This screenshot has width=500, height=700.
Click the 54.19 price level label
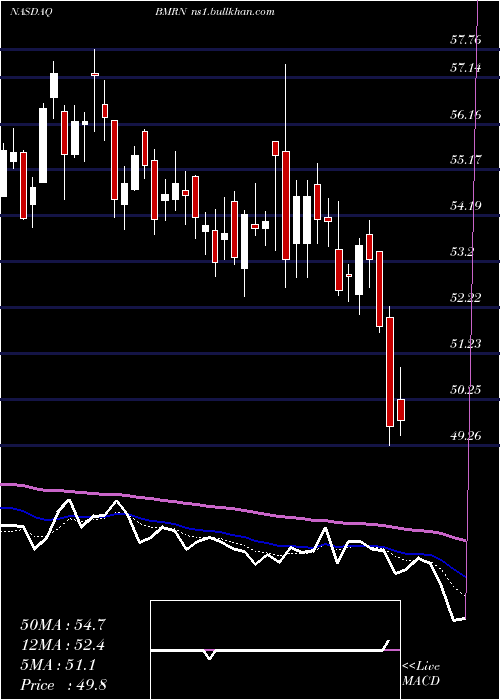(x=466, y=206)
